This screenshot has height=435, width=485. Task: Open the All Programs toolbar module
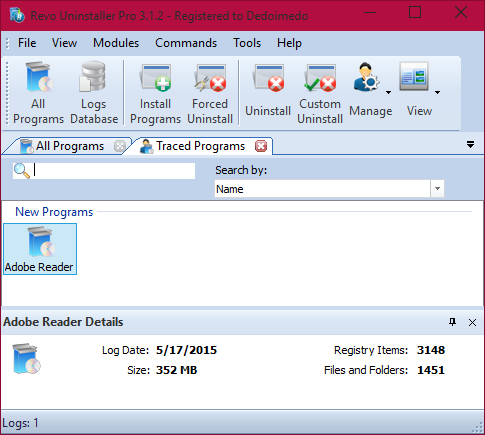pos(38,93)
